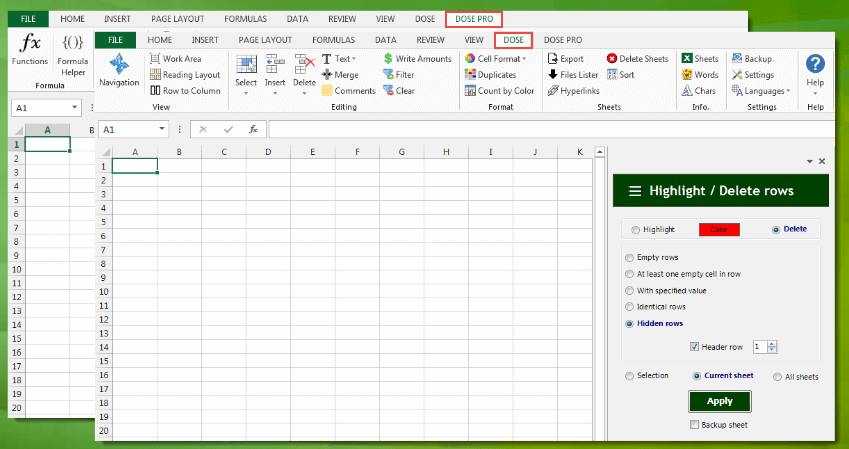Viewport: 849px width, 449px height.
Task: Select the All sheets scope radio button
Action: [778, 377]
